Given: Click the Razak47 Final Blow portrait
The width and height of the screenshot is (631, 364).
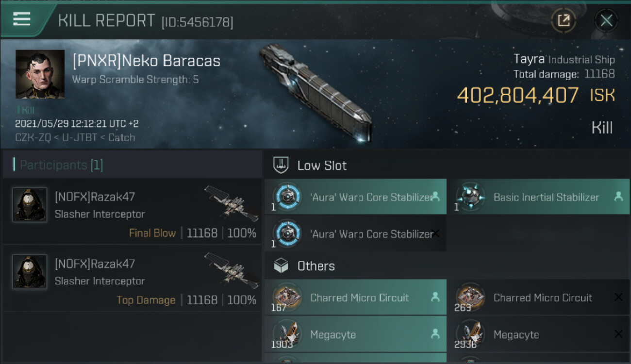Looking at the screenshot, I should click(30, 205).
